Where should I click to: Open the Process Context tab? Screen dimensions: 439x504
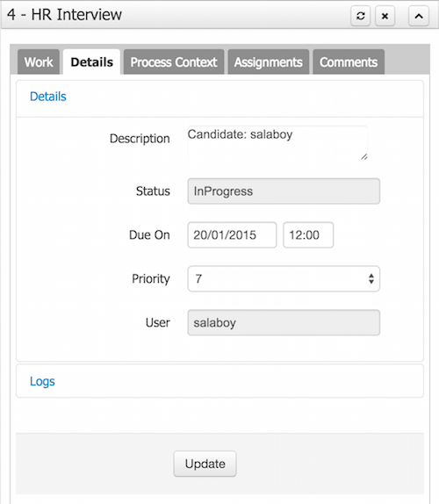(x=174, y=62)
